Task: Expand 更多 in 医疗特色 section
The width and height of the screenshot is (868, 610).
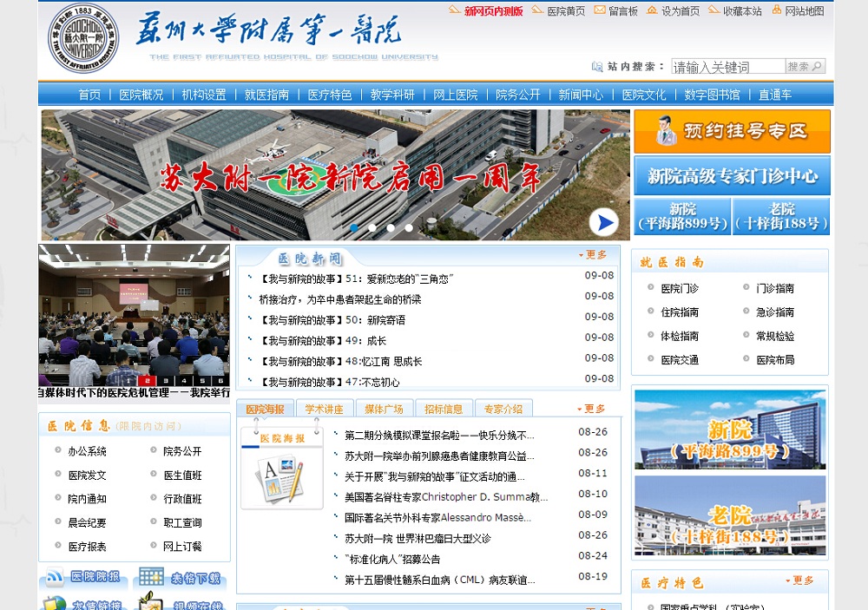Action: [800, 580]
